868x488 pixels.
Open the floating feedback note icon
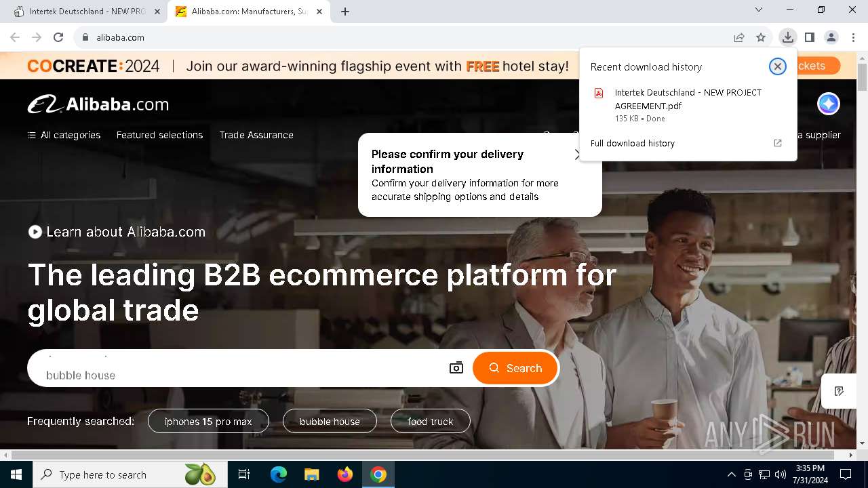[839, 391]
